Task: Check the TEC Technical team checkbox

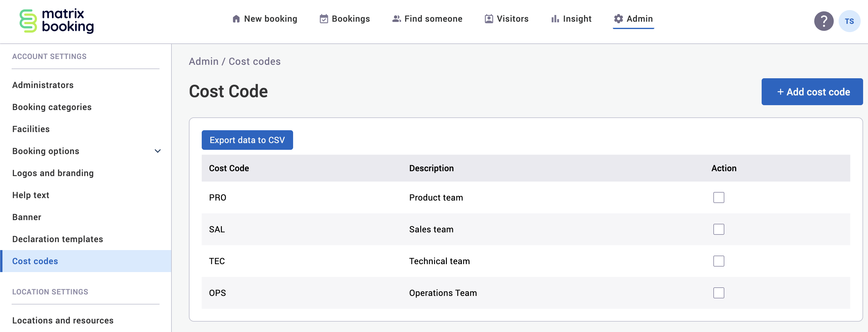Action: click(718, 261)
